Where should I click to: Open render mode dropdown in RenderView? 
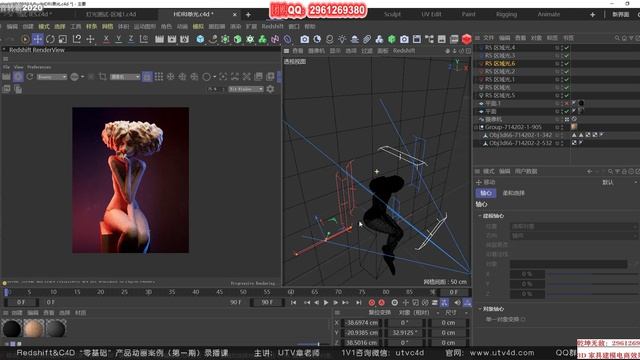(51, 77)
